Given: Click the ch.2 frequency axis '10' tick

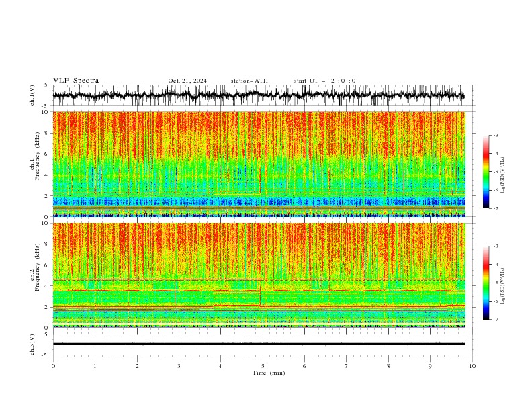Looking at the screenshot, I should pyautogui.click(x=46, y=223).
